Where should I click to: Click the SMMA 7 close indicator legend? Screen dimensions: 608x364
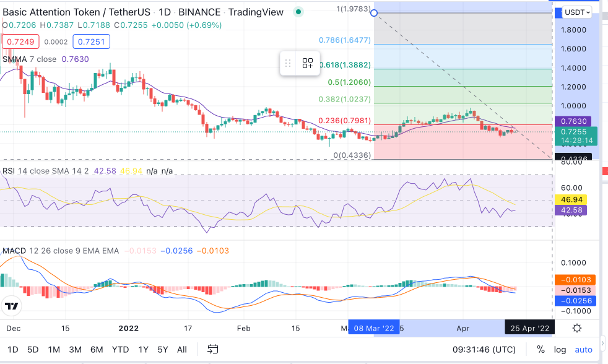coord(30,59)
